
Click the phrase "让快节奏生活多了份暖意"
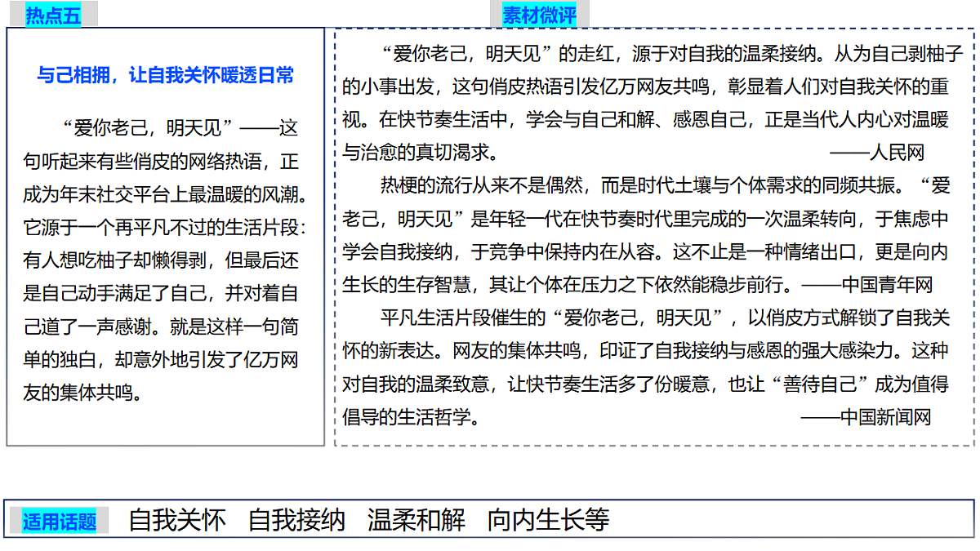pyautogui.click(x=609, y=384)
